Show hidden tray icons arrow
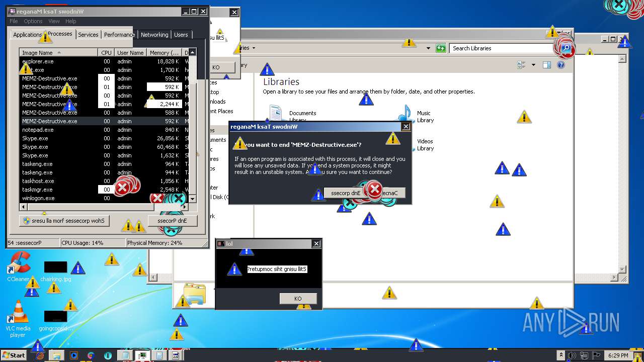 [x=561, y=355]
